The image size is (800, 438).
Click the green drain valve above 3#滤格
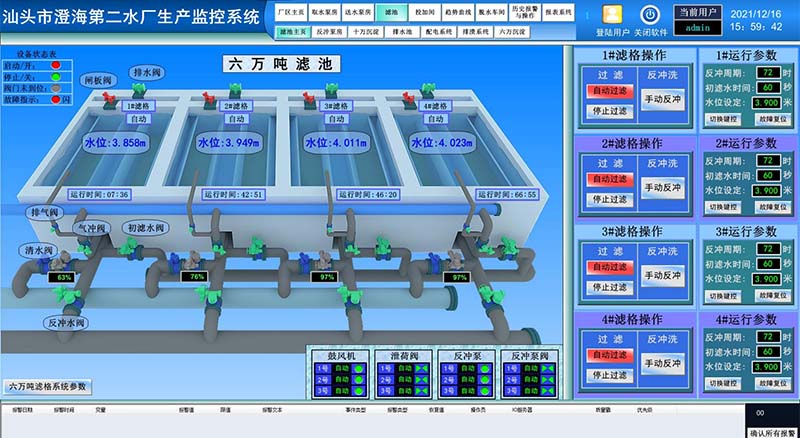tap(332, 90)
